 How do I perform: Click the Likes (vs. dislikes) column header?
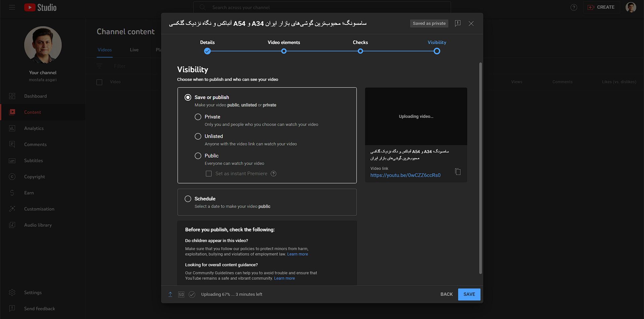point(619,82)
